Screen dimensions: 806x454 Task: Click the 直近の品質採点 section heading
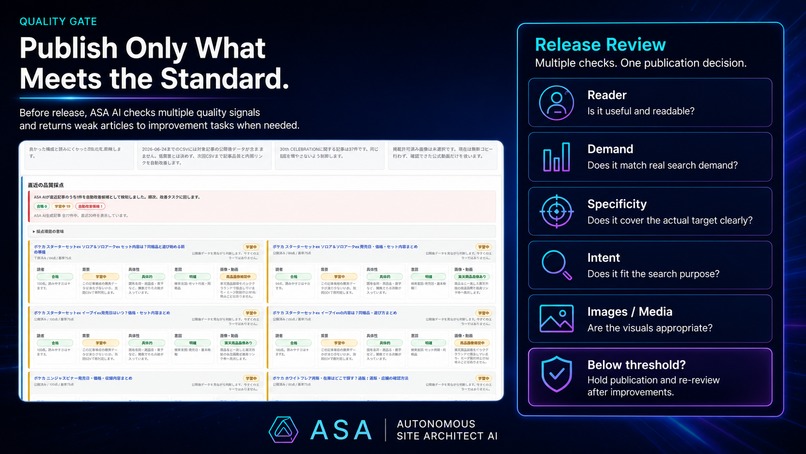tap(46, 185)
